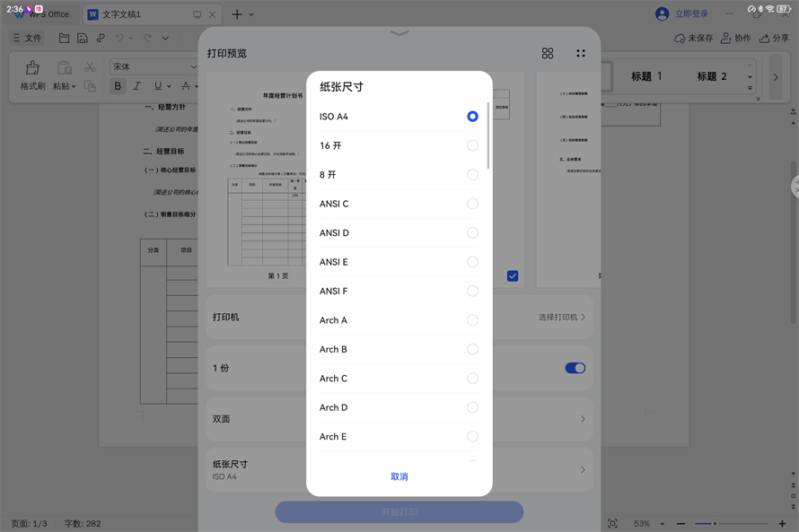The height and width of the screenshot is (532, 799).
Task: Click the link/share icon beside save
Action: tap(101, 39)
